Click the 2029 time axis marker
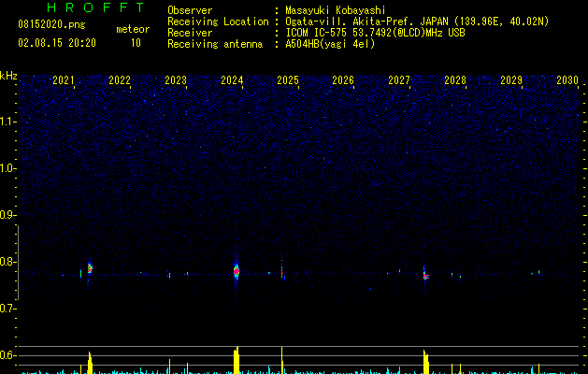Viewport: 588px width, 374px height. [x=511, y=79]
